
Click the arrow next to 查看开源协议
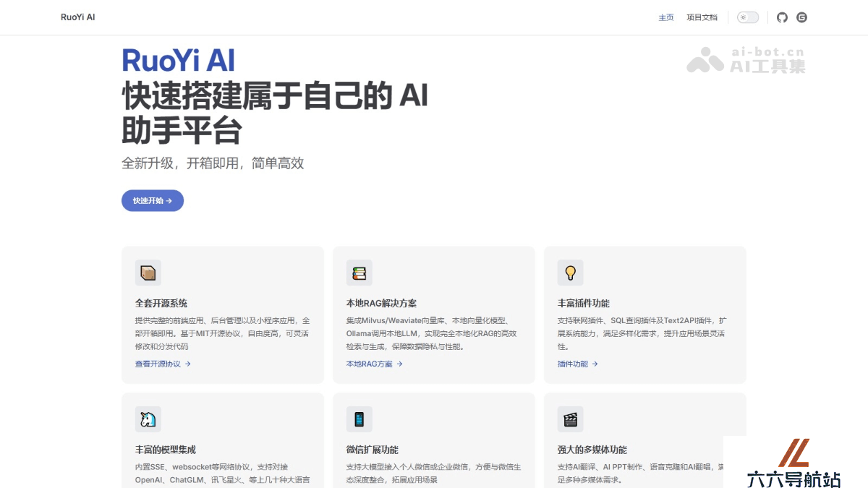tap(187, 364)
